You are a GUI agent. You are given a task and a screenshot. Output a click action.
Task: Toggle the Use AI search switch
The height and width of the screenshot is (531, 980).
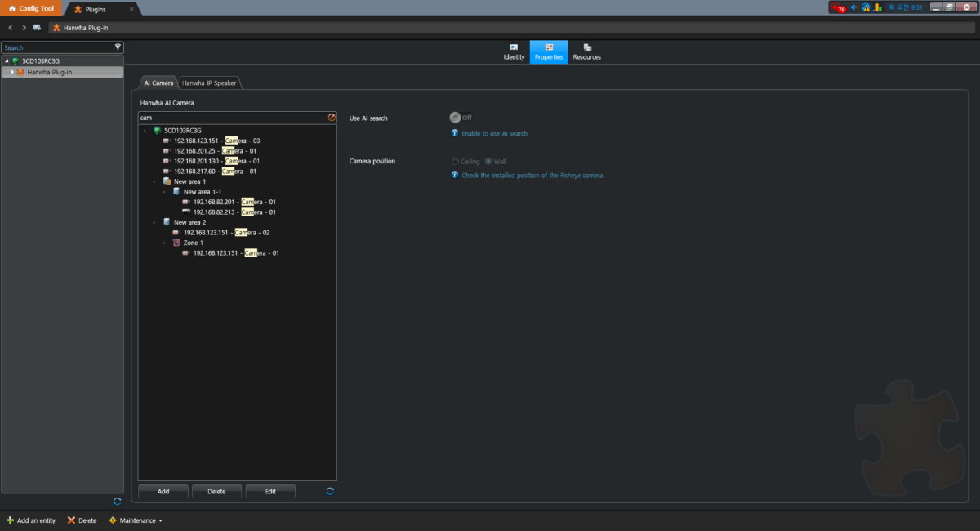[461, 118]
